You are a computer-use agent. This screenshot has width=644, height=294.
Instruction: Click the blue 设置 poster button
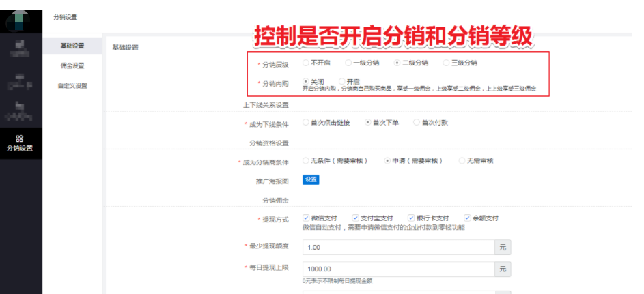(311, 179)
